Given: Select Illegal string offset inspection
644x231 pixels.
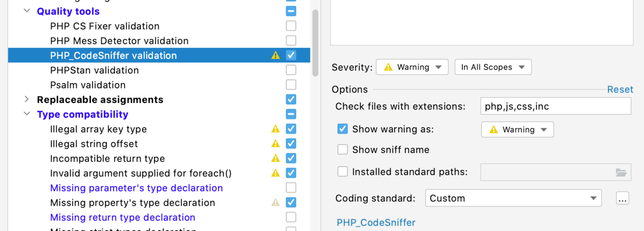Looking at the screenshot, I should point(94,144).
